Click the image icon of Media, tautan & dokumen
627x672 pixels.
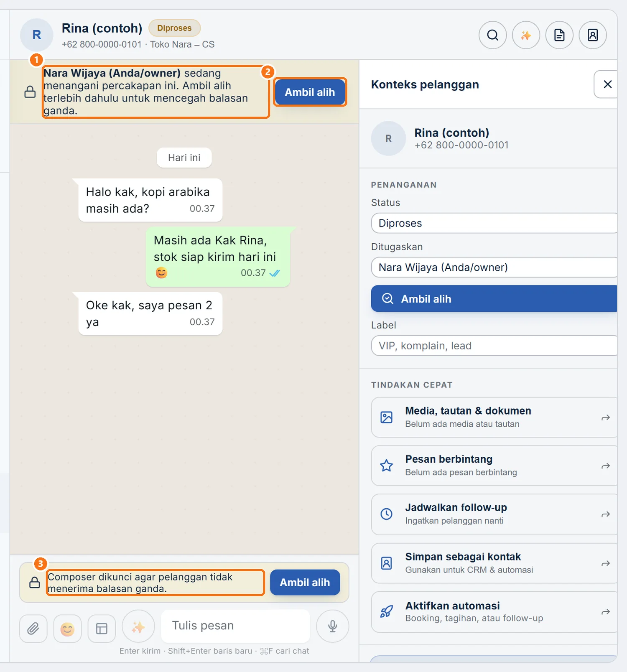pos(387,417)
